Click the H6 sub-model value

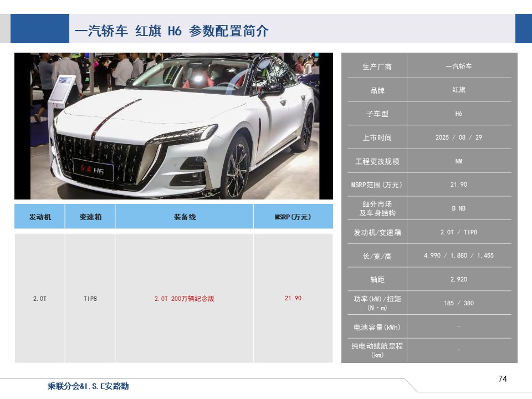[x=459, y=114]
